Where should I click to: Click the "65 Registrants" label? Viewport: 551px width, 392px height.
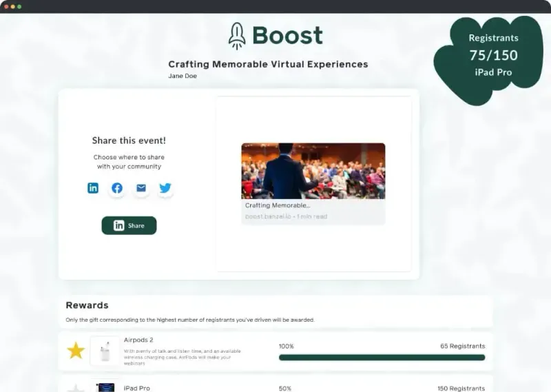(462, 346)
